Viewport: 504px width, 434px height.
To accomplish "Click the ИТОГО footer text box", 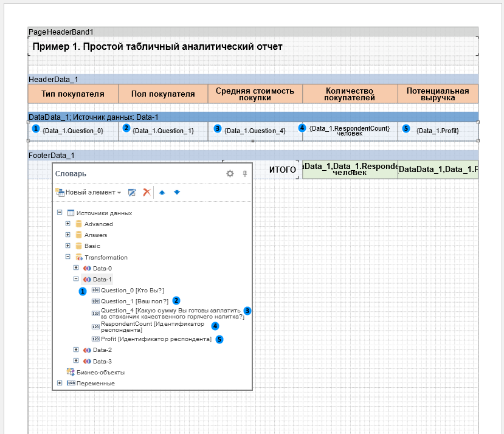I will click(282, 170).
